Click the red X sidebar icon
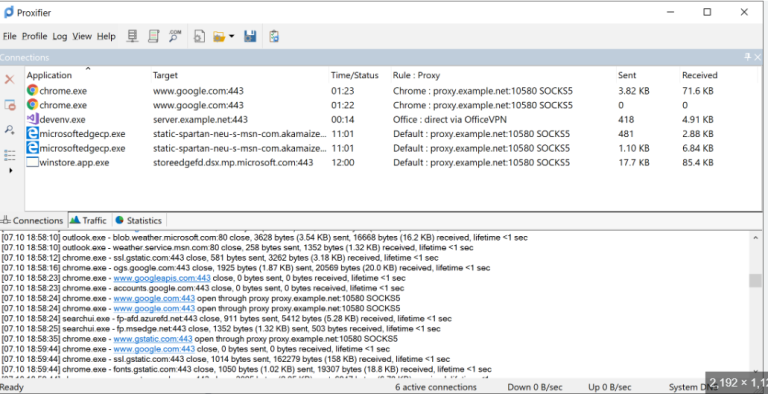This screenshot has height=394, width=768. coord(9,79)
